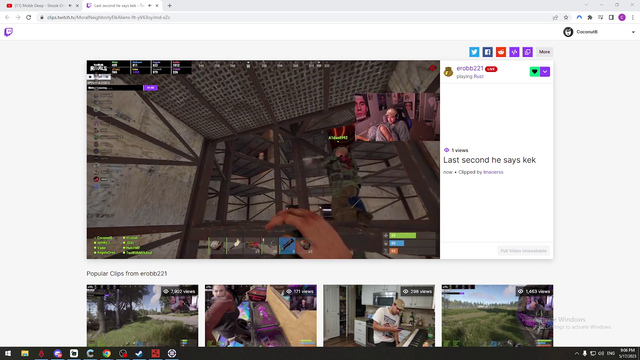Screen dimensions: 640x360
Task: Go to the Twitch home logo
Action: tap(9, 32)
